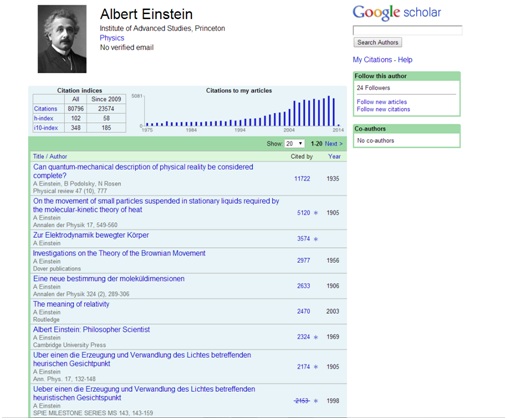Click the asterisk next to 2174 citations
507x420 pixels.
[316, 367]
